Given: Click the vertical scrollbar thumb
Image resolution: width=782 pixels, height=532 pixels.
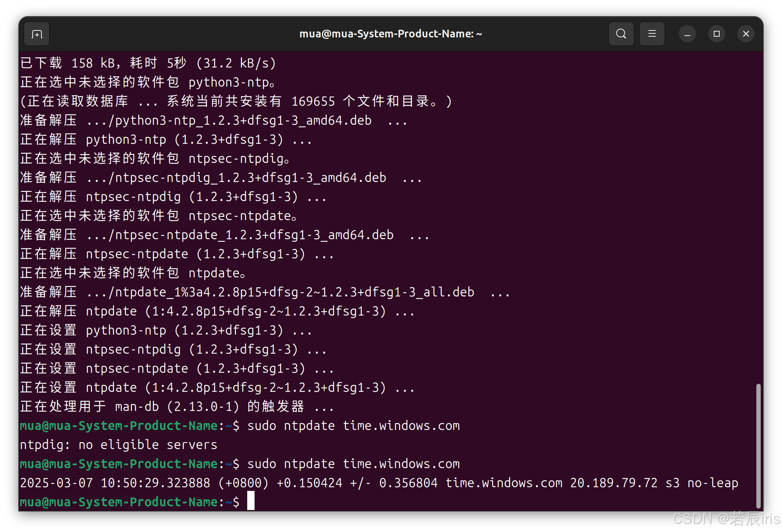Looking at the screenshot, I should point(758,445).
